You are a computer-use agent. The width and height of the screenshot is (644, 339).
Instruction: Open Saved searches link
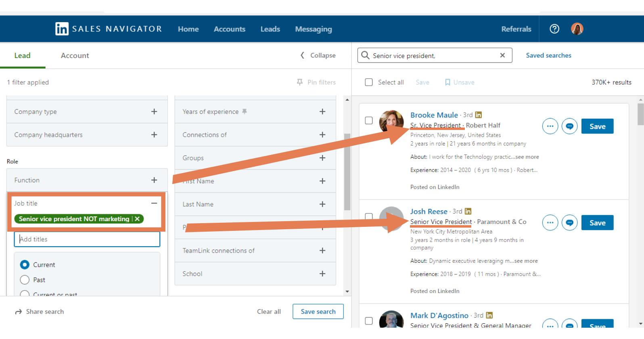point(549,55)
